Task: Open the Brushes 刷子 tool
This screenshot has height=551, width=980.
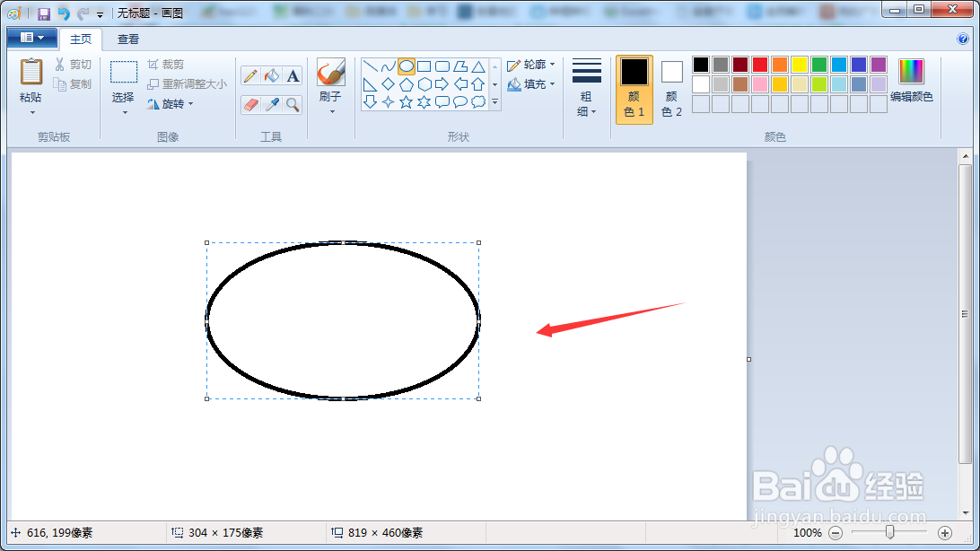Action: point(330,86)
